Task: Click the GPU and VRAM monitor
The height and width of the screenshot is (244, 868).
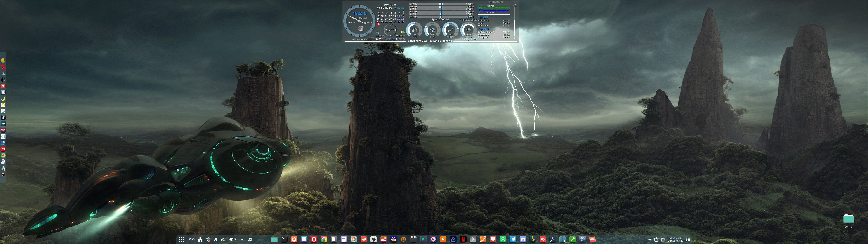Action: tap(675, 239)
